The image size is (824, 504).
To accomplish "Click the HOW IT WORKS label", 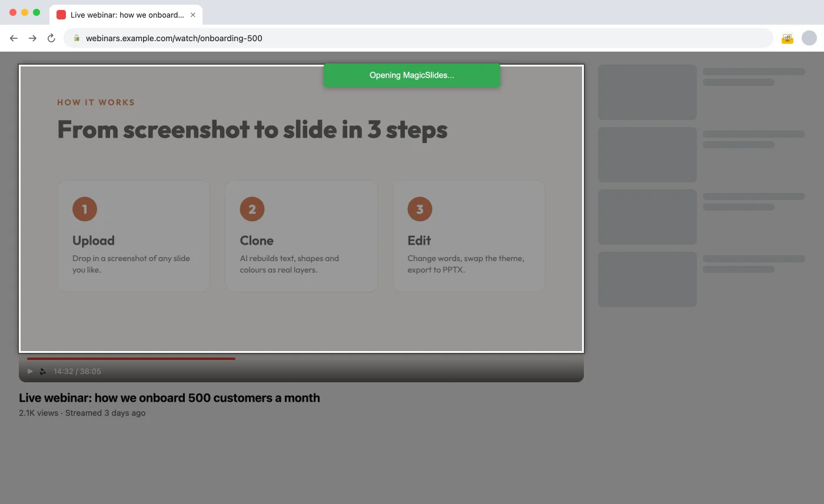I will 96,102.
